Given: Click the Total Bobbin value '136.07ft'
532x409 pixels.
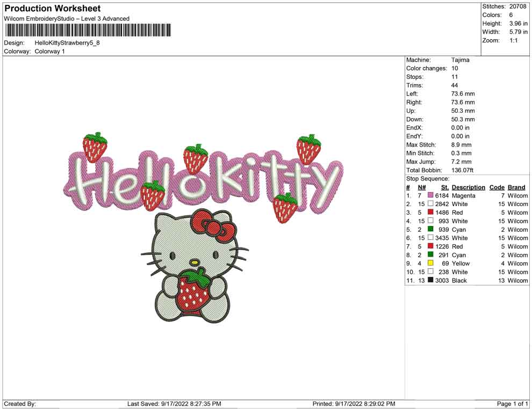Looking at the screenshot, I should (462, 170).
